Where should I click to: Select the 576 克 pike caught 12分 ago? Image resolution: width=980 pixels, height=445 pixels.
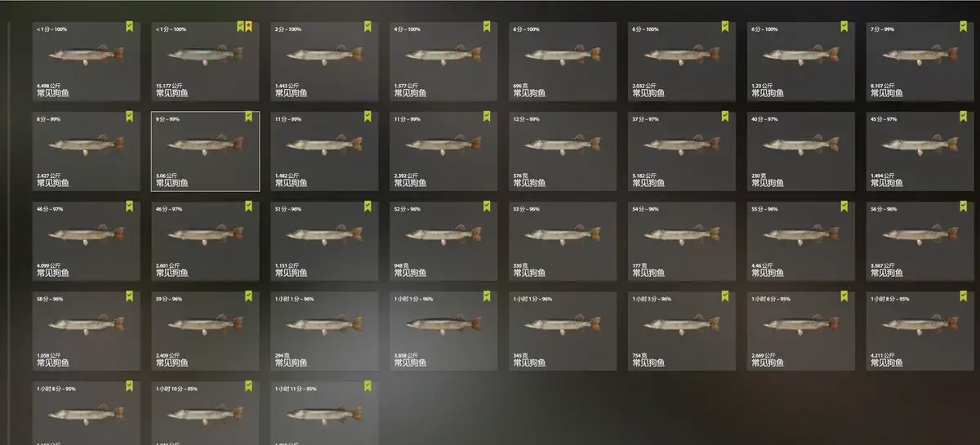point(563,151)
